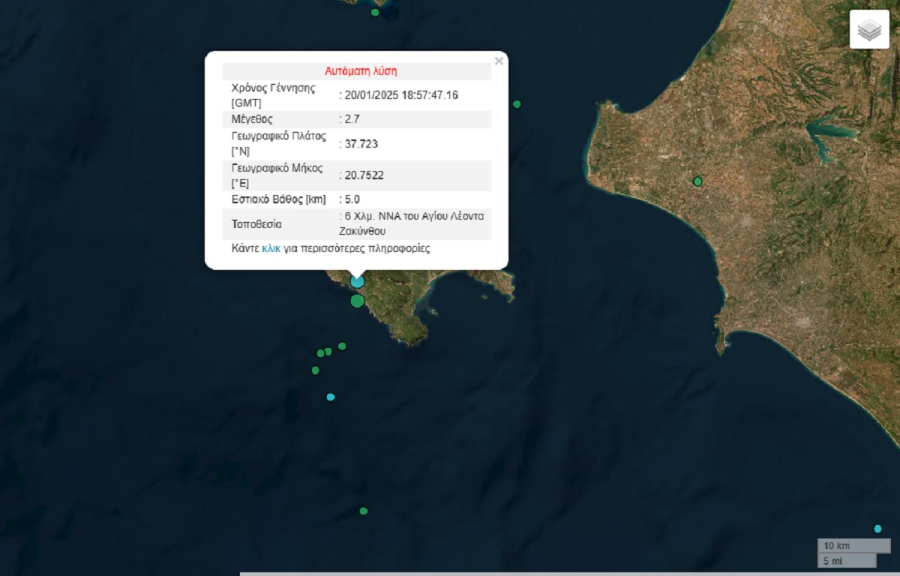Click the green marker just above the small cyan one

click(315, 370)
